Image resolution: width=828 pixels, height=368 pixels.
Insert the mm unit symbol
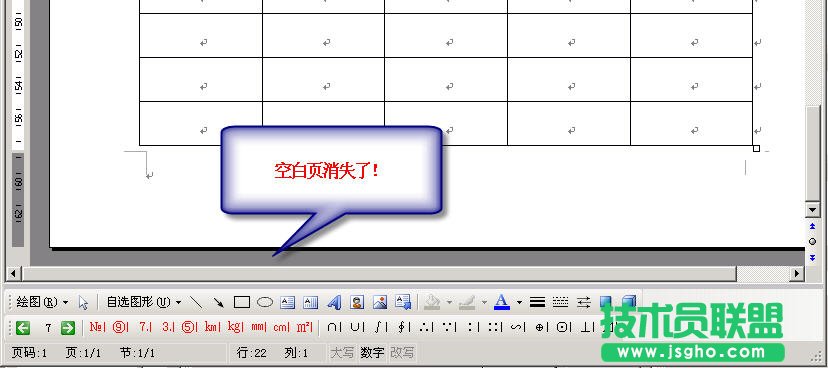click(x=259, y=327)
